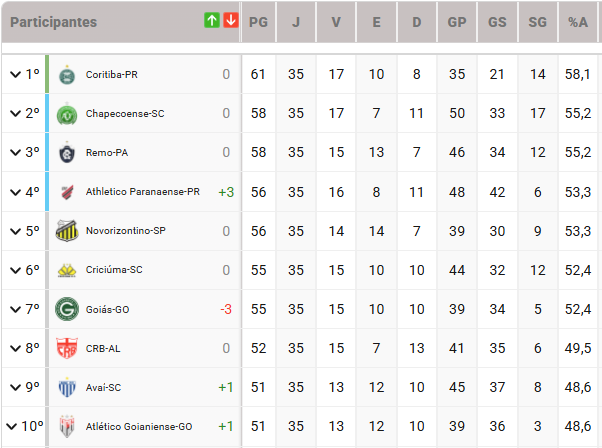The width and height of the screenshot is (602, 448).
Task: Sort table by SG column header
Action: coord(538,21)
